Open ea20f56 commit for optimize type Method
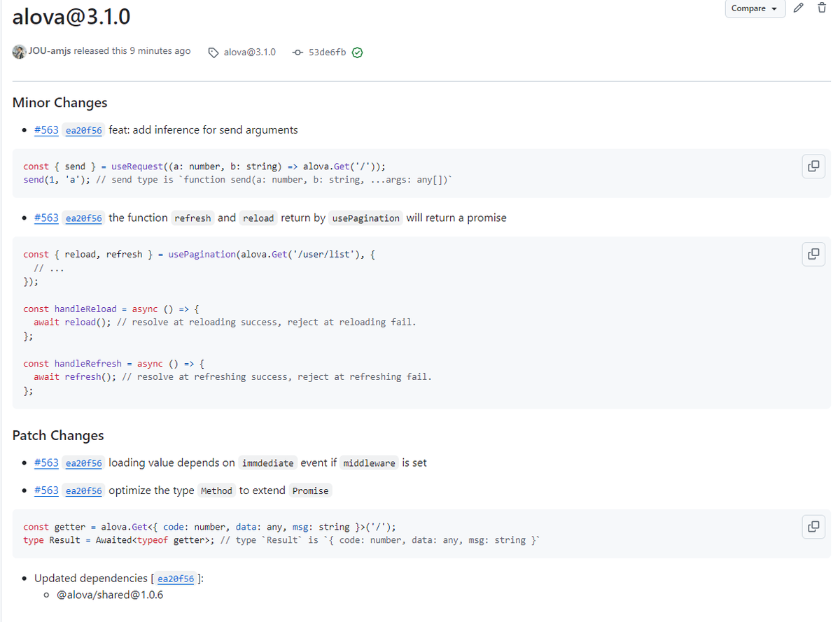840x622 pixels. [x=84, y=491]
